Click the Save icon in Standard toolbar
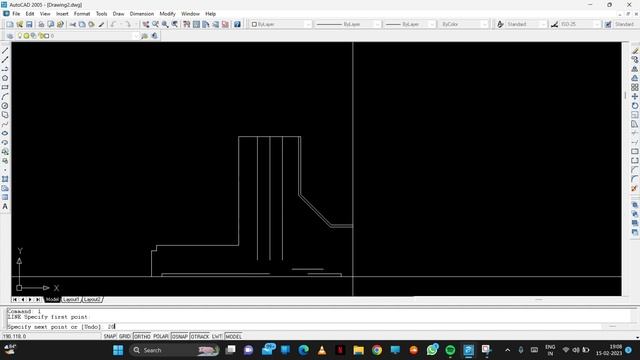 (29, 24)
